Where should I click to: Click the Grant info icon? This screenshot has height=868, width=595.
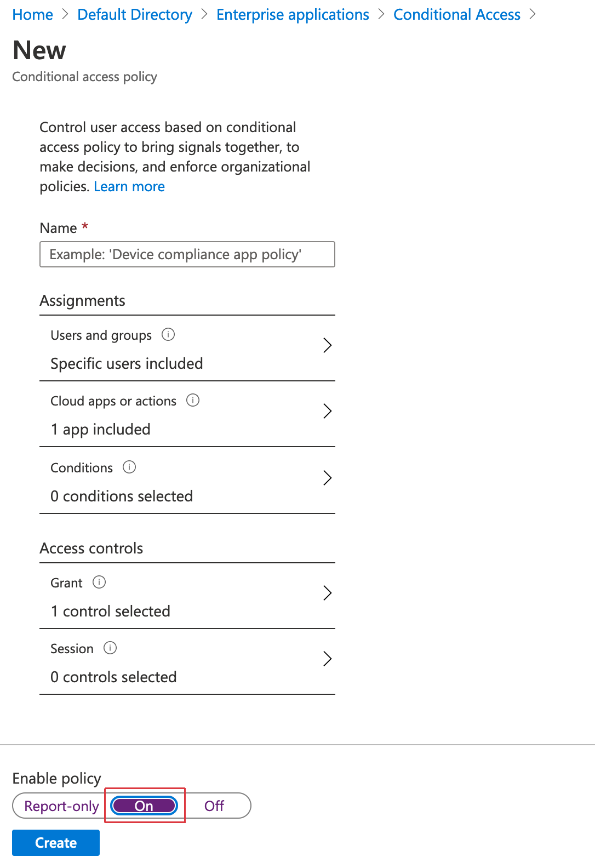tap(99, 583)
